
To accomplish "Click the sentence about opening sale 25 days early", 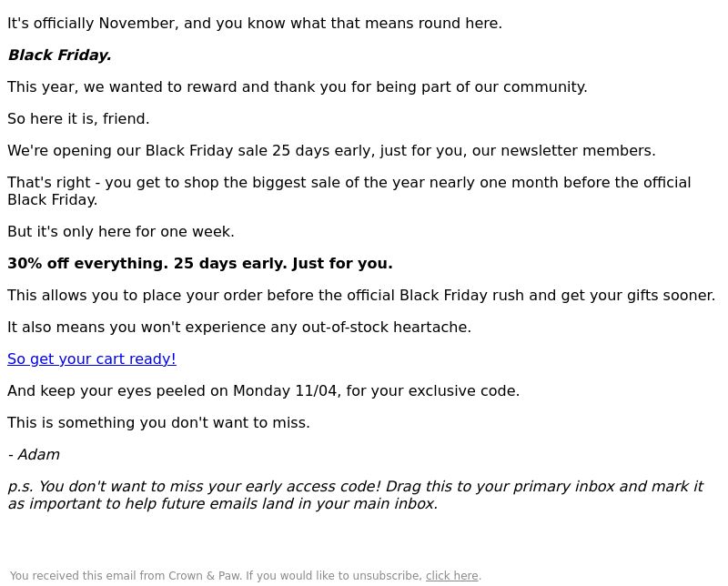I will [331, 151].
